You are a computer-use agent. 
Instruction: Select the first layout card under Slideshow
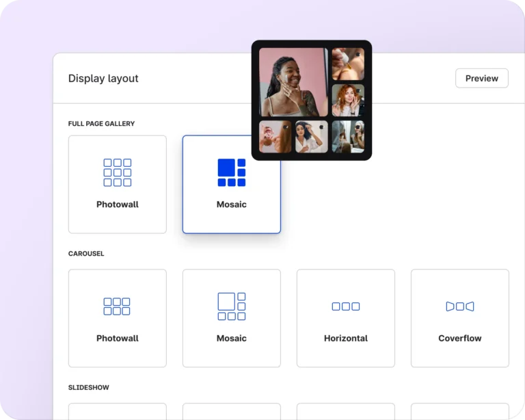pyautogui.click(x=118, y=411)
